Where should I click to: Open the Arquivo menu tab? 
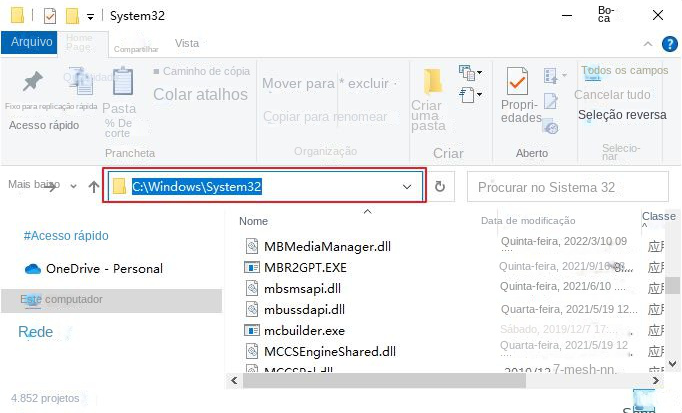coord(29,42)
